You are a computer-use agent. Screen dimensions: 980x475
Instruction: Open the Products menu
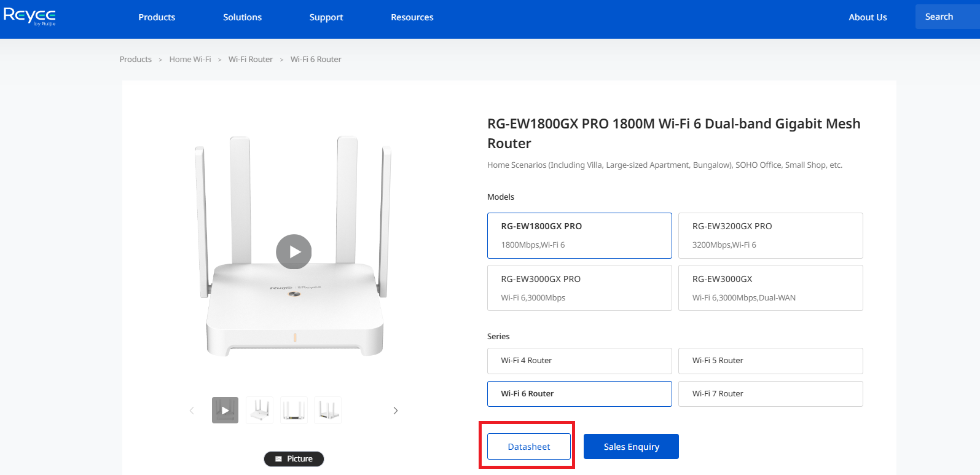tap(157, 17)
